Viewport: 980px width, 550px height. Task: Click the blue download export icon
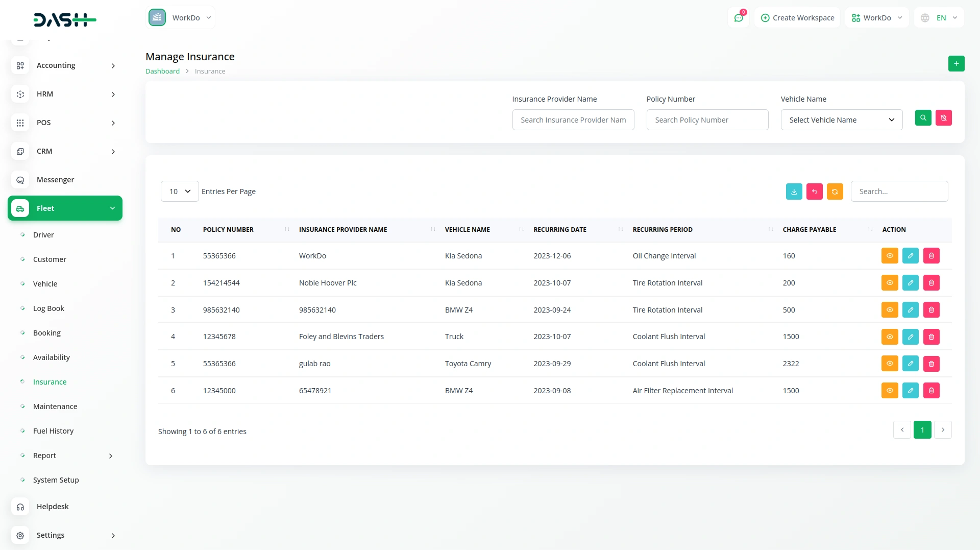794,192
